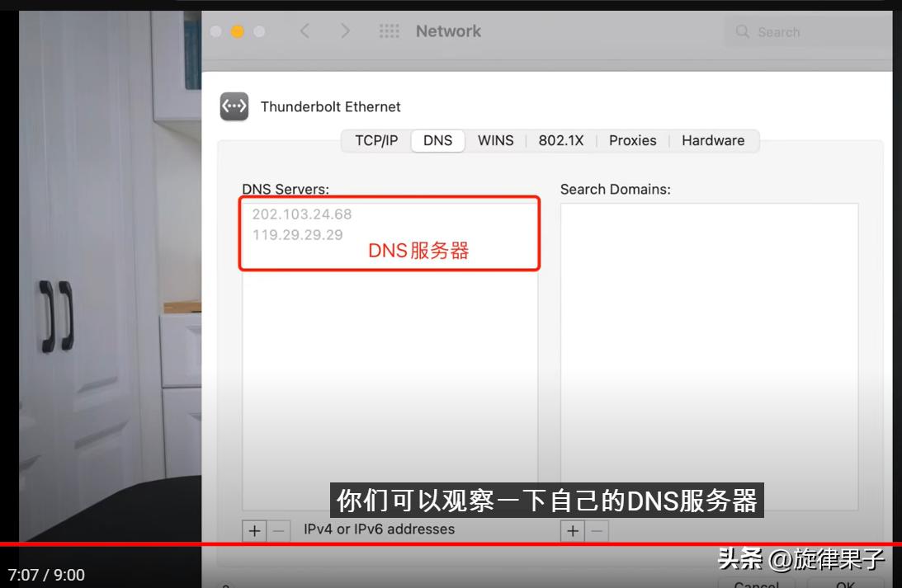
Task: Click the search magnifier icon
Action: [742, 31]
